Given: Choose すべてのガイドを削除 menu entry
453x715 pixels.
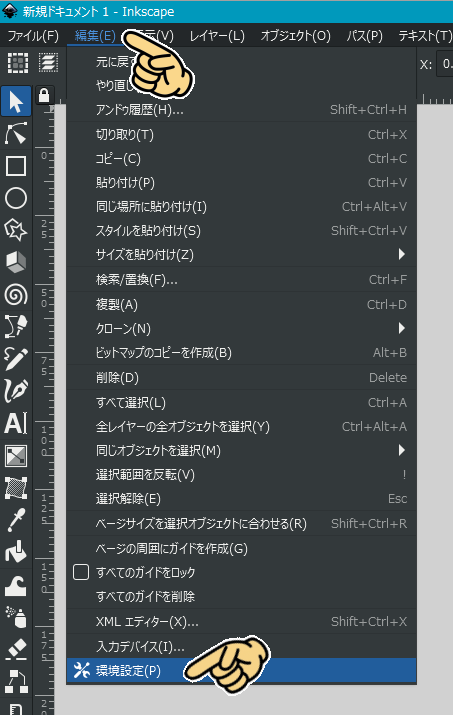Looking at the screenshot, I should click(242, 596).
